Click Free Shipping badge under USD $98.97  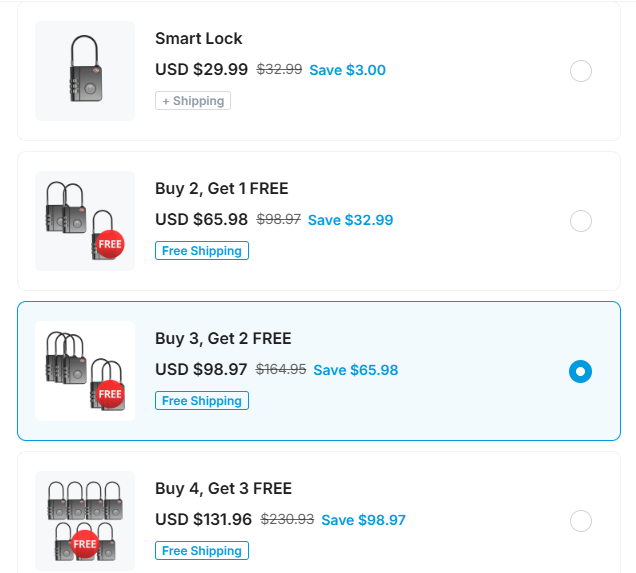(x=202, y=401)
